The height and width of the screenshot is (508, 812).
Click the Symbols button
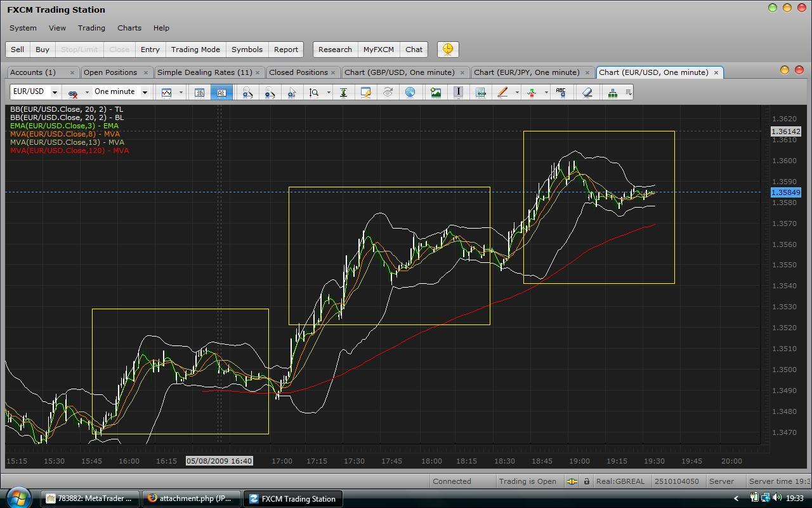(x=247, y=50)
